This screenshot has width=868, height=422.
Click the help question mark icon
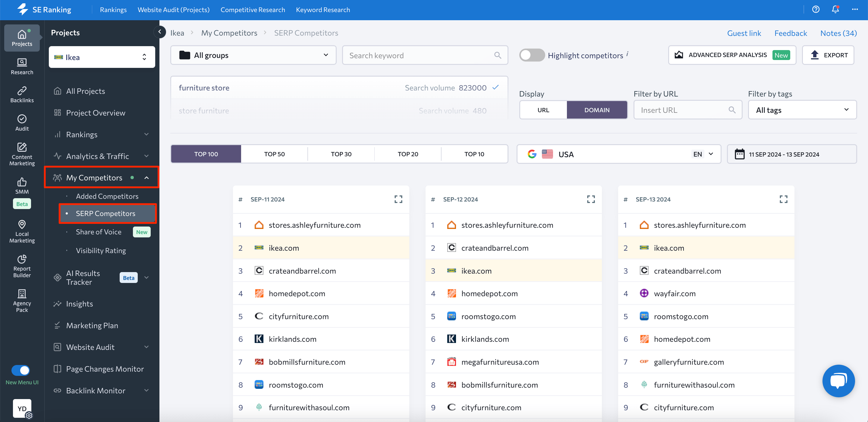tap(816, 9)
